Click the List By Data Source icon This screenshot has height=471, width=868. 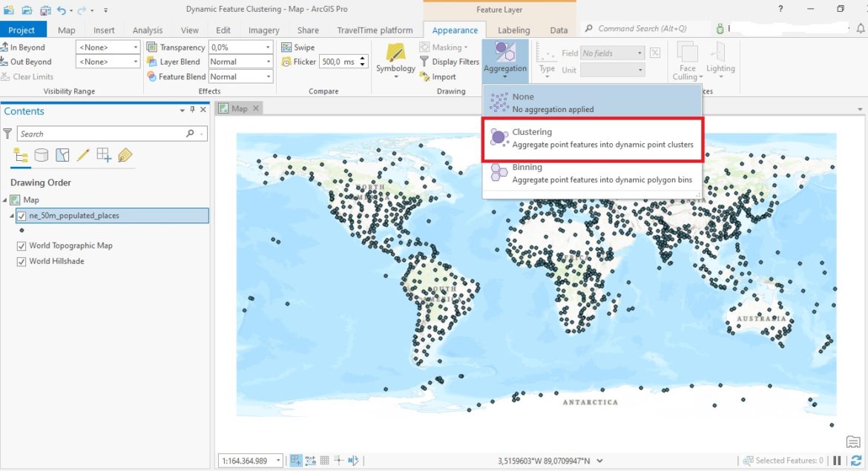42,155
